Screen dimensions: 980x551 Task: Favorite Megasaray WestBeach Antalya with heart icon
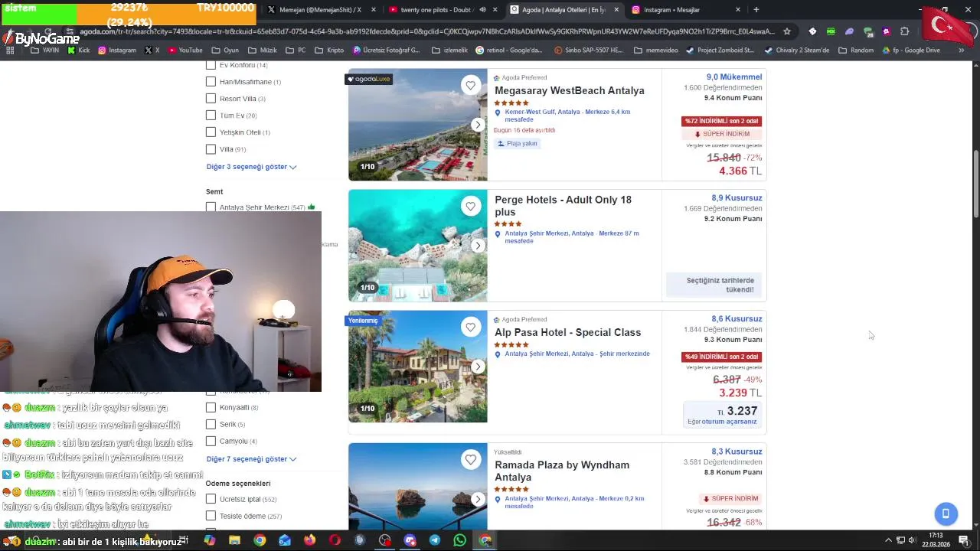click(471, 86)
